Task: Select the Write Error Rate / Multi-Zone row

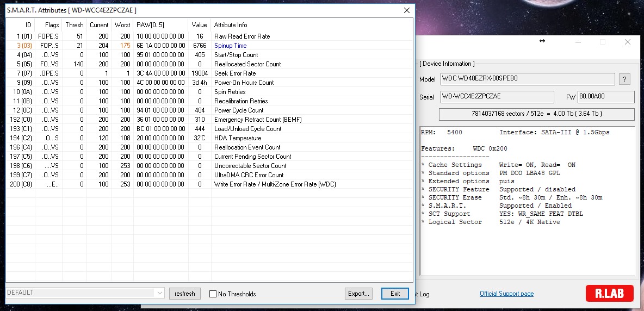Action: point(209,184)
